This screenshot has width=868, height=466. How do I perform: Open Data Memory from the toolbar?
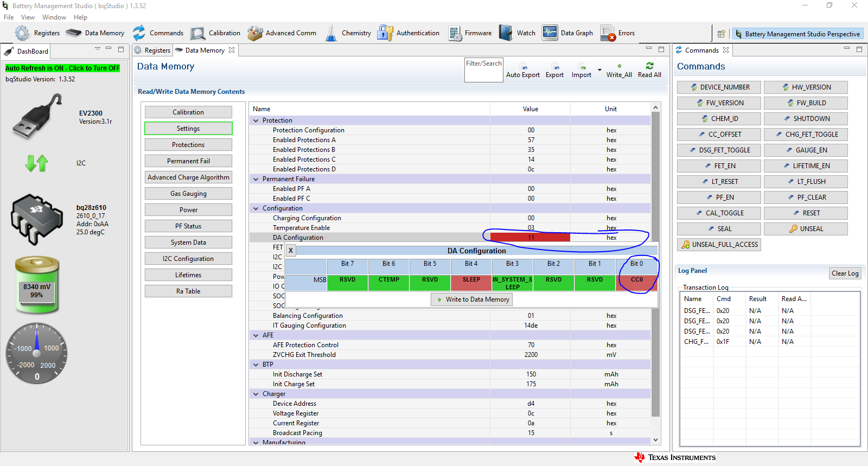point(95,33)
